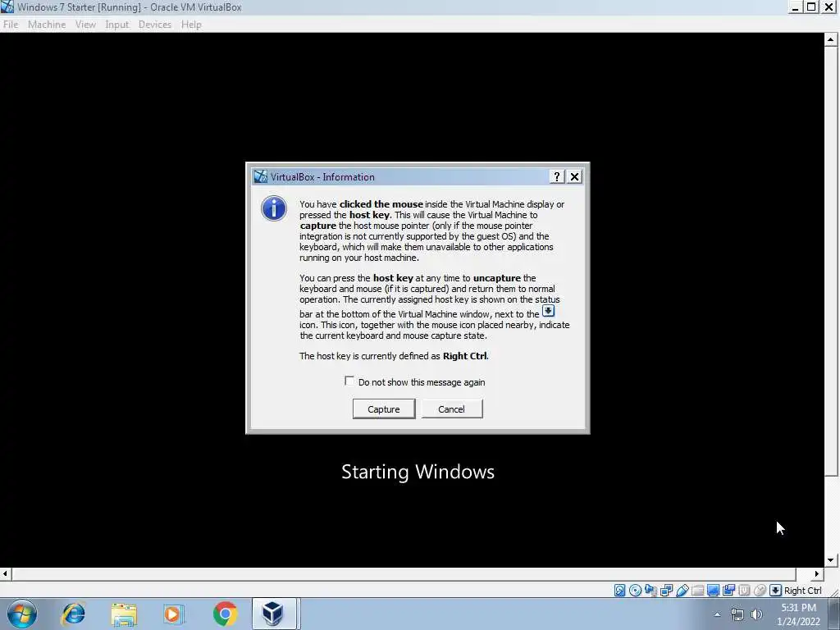
Task: Click the volume speaker tray icon
Action: (756, 614)
